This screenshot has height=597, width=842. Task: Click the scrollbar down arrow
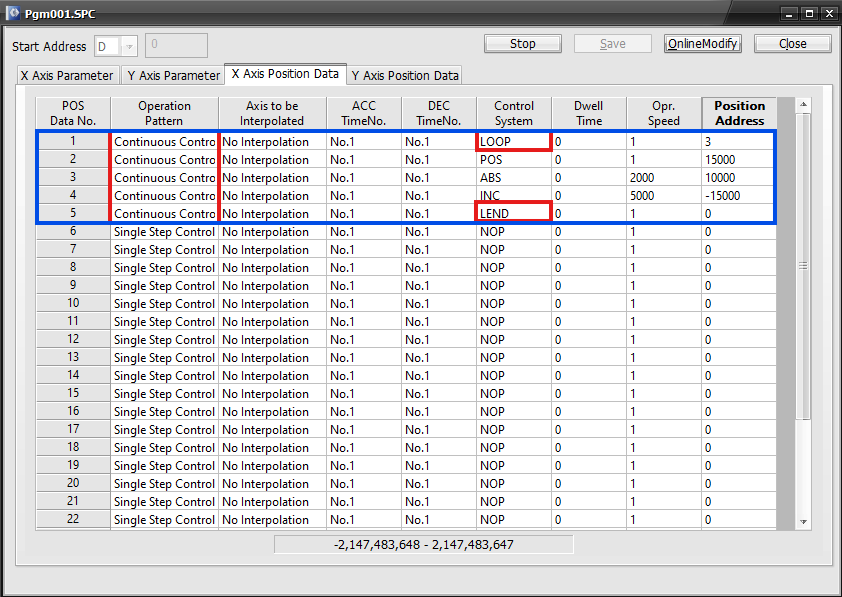tap(803, 521)
